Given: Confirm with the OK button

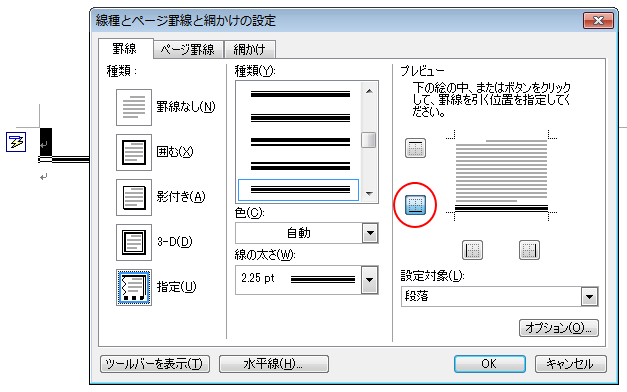Looking at the screenshot, I should 489,364.
